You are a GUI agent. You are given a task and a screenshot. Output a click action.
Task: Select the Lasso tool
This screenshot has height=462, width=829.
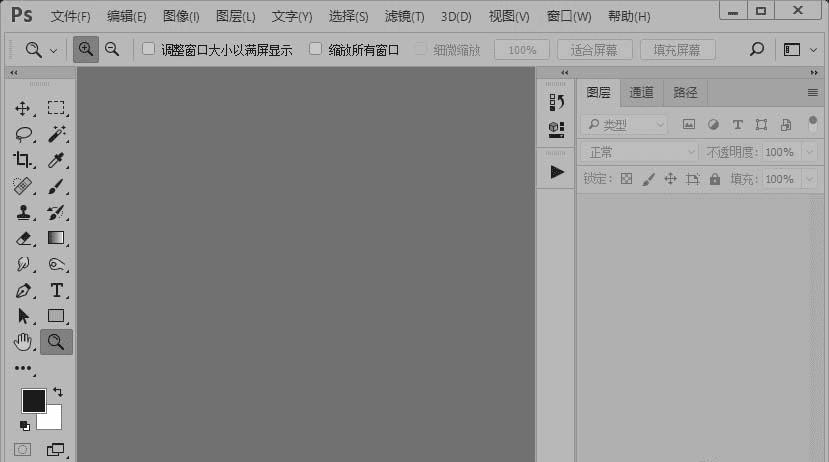23,134
